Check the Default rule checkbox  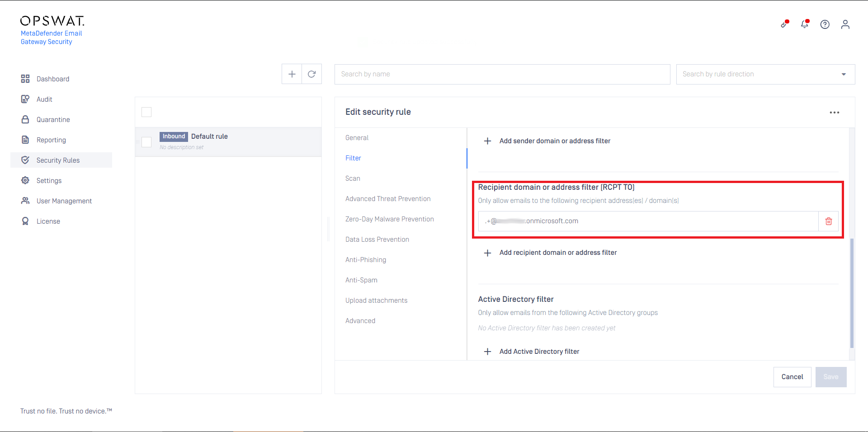tap(146, 142)
